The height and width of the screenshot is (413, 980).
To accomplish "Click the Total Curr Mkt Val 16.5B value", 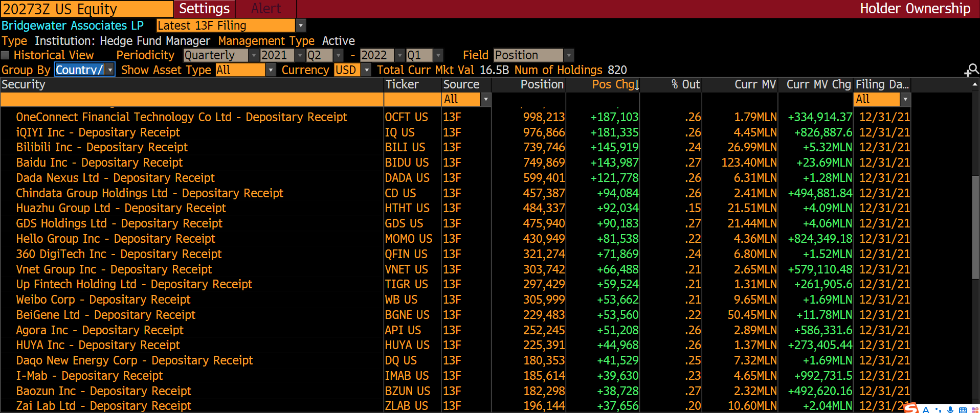I will (x=494, y=70).
